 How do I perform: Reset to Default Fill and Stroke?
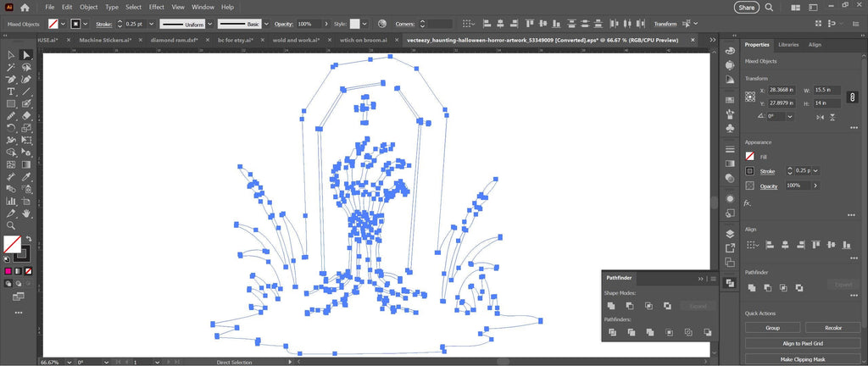point(7,258)
